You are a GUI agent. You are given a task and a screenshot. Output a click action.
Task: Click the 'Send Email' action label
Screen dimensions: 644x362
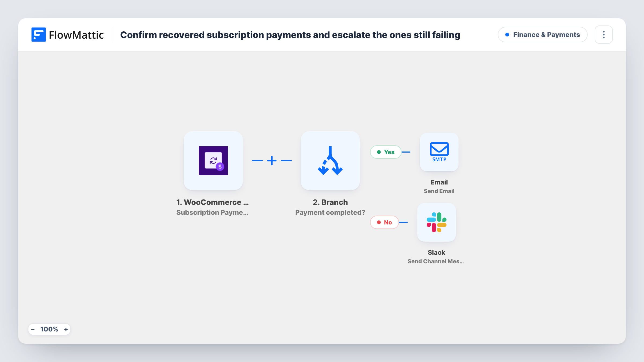439,191
